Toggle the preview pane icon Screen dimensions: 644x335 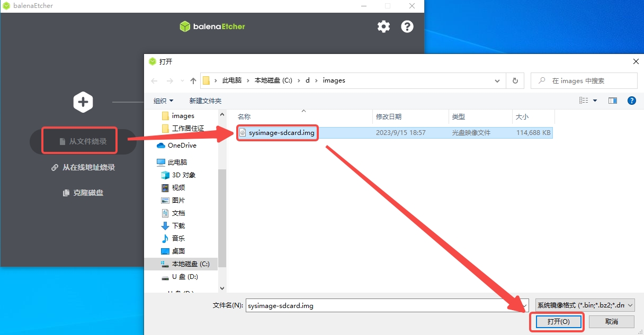point(613,101)
